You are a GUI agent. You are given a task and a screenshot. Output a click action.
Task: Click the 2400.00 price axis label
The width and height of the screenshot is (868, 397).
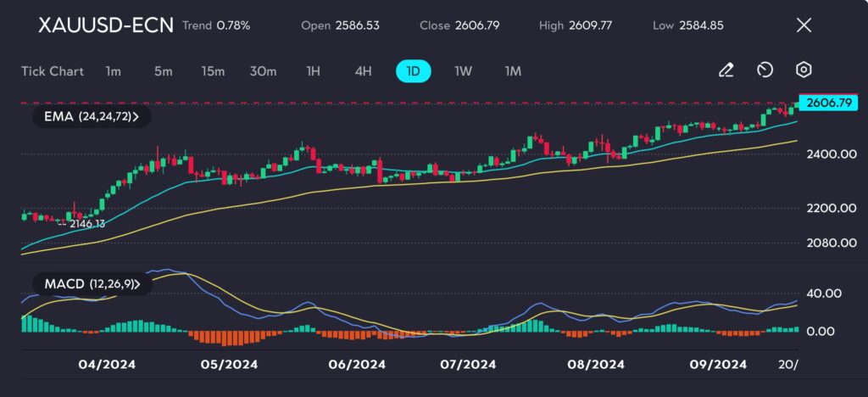tap(832, 154)
